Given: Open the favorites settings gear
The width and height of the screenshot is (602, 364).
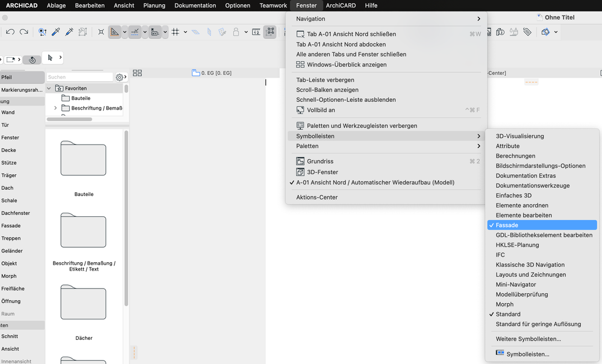Looking at the screenshot, I should tap(119, 77).
